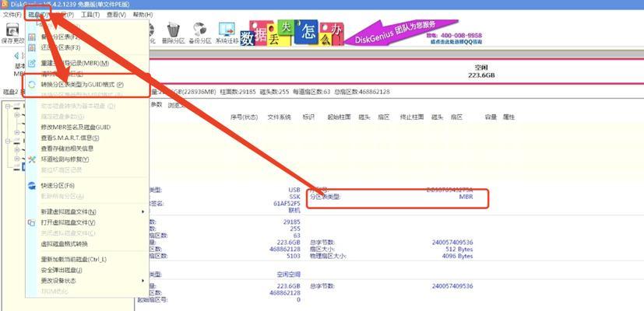Click the 序号(状态) column header

tap(244, 117)
